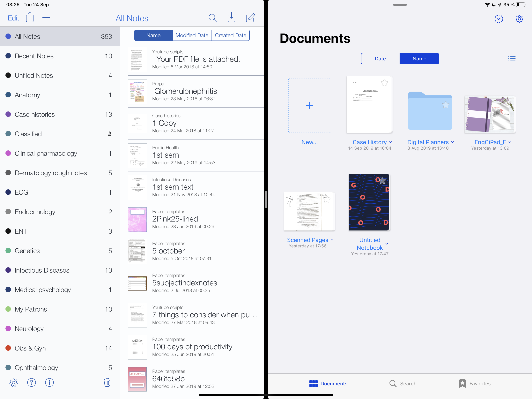Toggle the Created Date sort option
Image resolution: width=532 pixels, height=399 pixels.
230,35
